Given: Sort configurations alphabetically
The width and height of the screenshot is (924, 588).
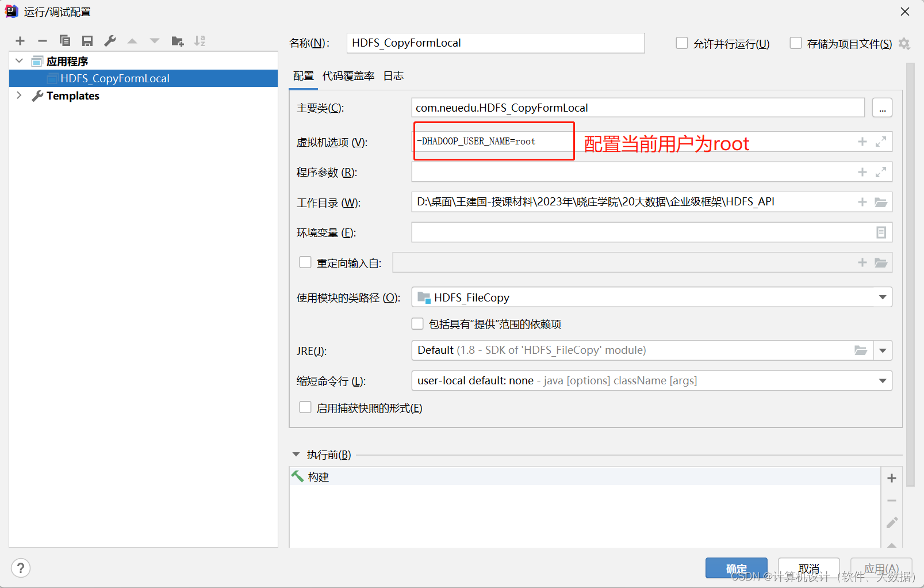Looking at the screenshot, I should coord(200,41).
